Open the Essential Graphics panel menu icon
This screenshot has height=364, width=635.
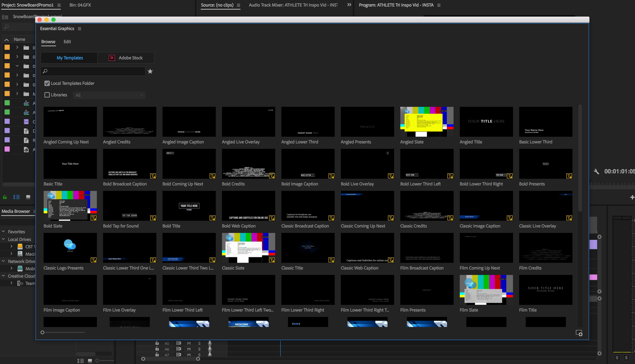(x=80, y=29)
